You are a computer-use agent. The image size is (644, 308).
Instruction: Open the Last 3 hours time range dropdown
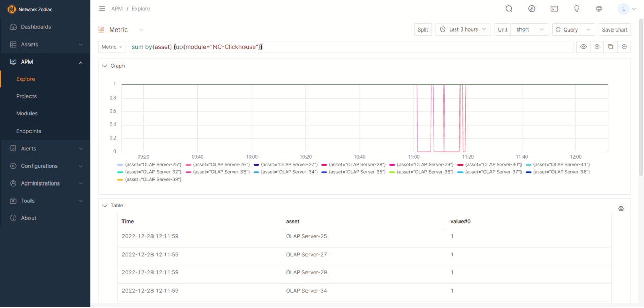pyautogui.click(x=463, y=29)
